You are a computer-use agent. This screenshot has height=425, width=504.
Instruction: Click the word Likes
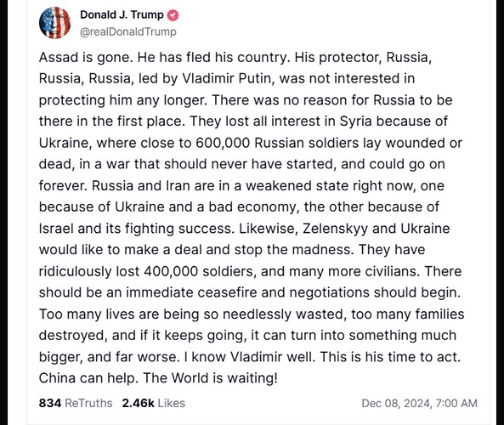tap(172, 403)
